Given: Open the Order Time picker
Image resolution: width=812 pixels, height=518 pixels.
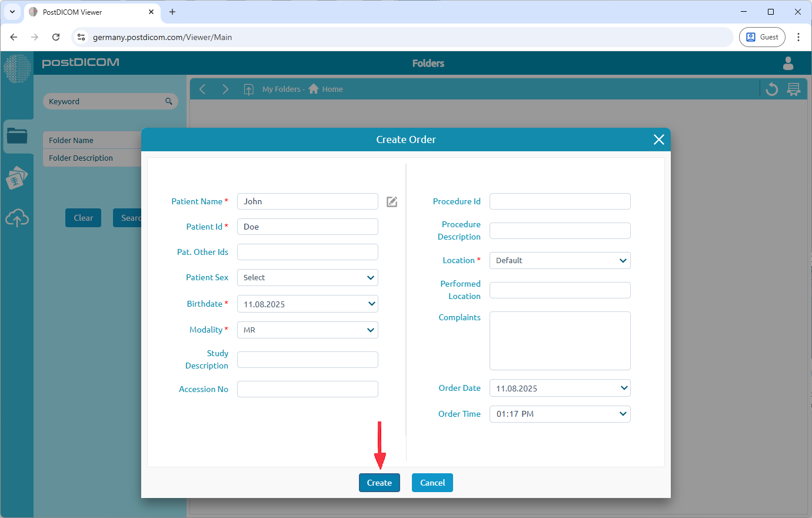Looking at the screenshot, I should click(560, 414).
